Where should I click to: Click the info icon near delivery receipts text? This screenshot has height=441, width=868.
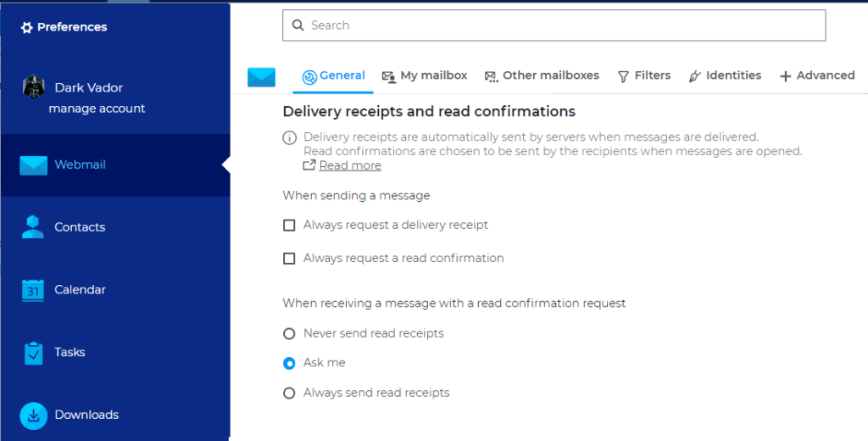(x=289, y=137)
